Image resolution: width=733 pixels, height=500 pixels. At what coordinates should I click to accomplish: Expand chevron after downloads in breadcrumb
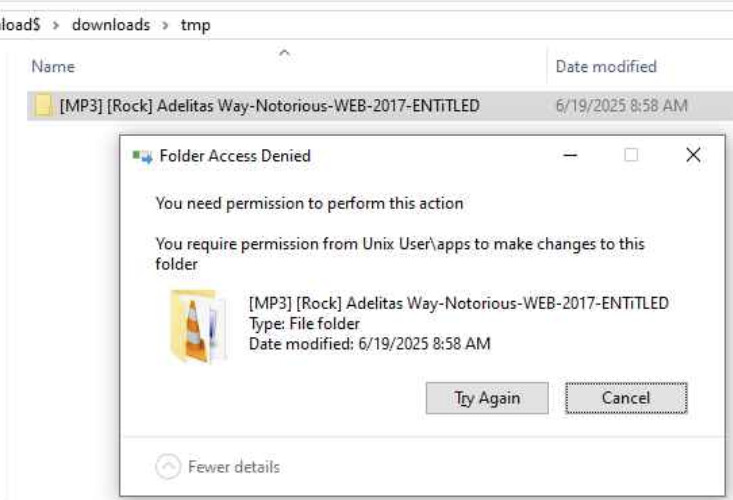click(x=165, y=25)
